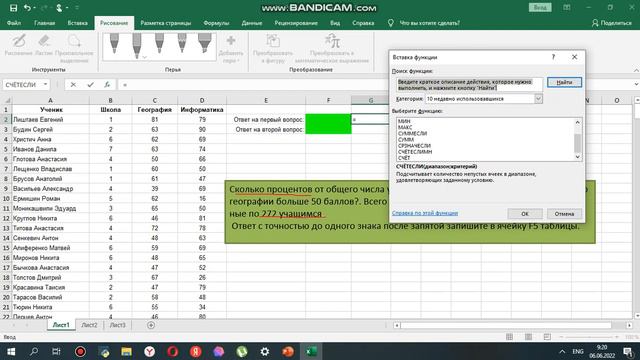This screenshot has width=640, height=360.
Task: Open the Главная ribbon tab
Action: pos(44,23)
